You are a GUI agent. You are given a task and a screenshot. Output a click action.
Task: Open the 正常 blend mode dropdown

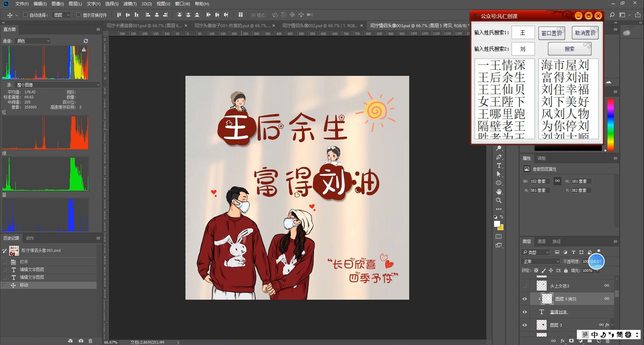(540, 261)
